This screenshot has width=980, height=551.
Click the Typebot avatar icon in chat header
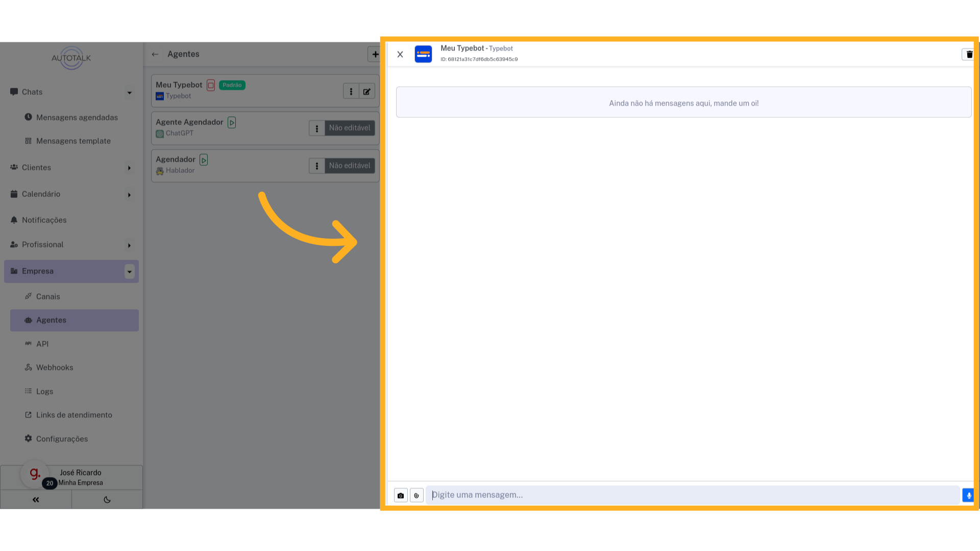(x=423, y=54)
